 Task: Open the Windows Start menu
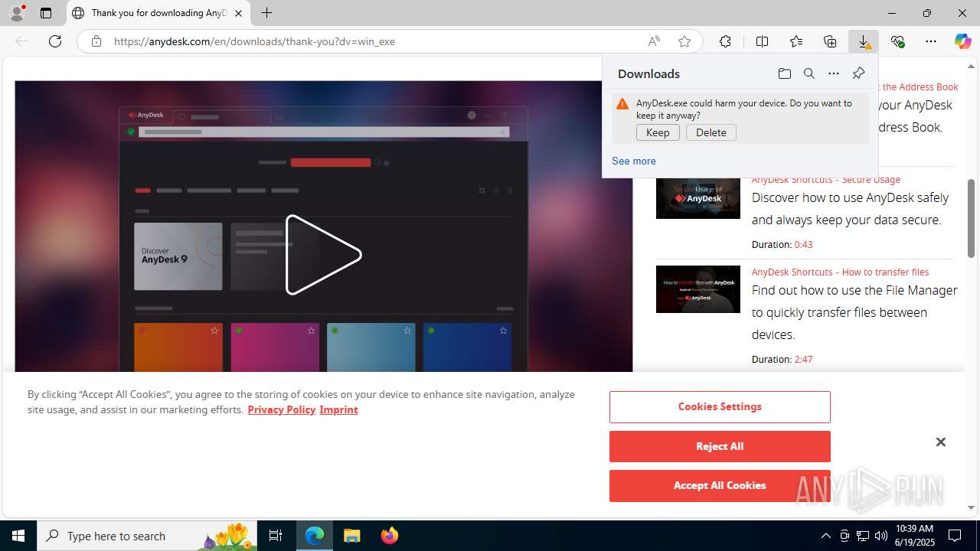(x=18, y=536)
